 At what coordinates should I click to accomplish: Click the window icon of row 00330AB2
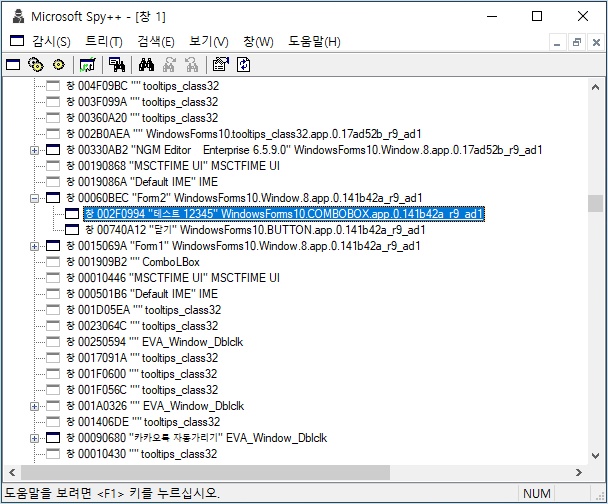[53, 150]
